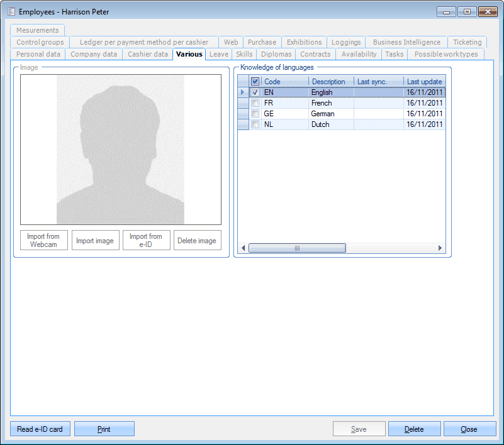This screenshot has height=445, width=504.
Task: Select the Ticketing tab
Action: click(x=467, y=42)
